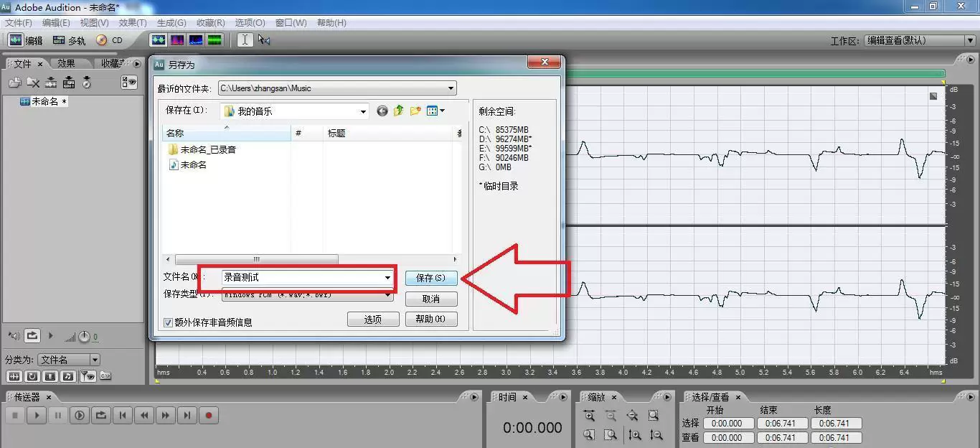Click 选项 button in save dialog
980x448 pixels.
[373, 319]
